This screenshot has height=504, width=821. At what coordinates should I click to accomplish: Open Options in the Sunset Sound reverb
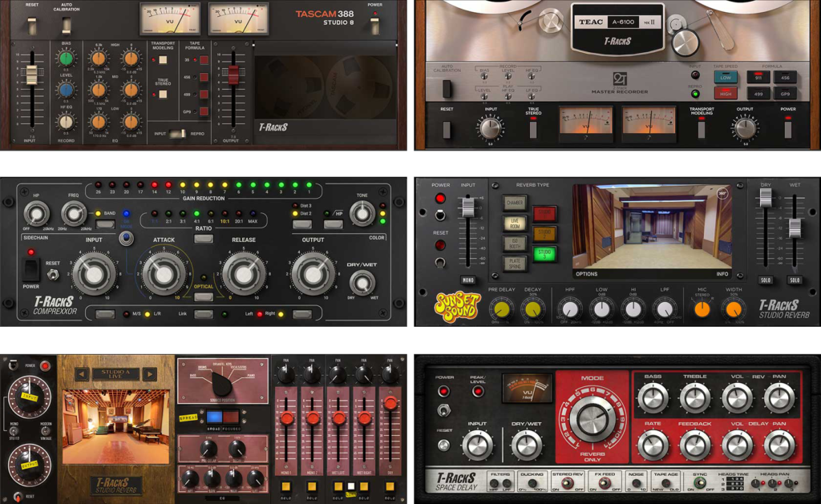(x=586, y=274)
